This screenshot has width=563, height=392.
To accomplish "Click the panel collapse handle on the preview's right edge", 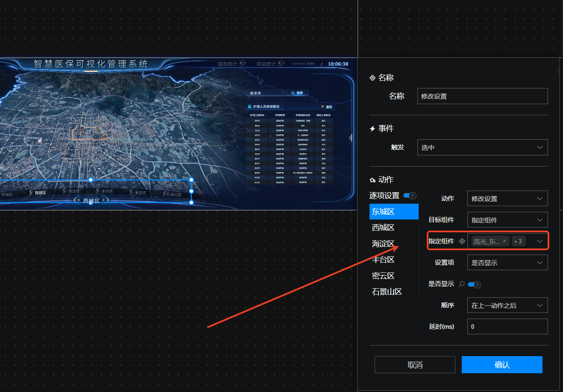I will tap(351, 137).
